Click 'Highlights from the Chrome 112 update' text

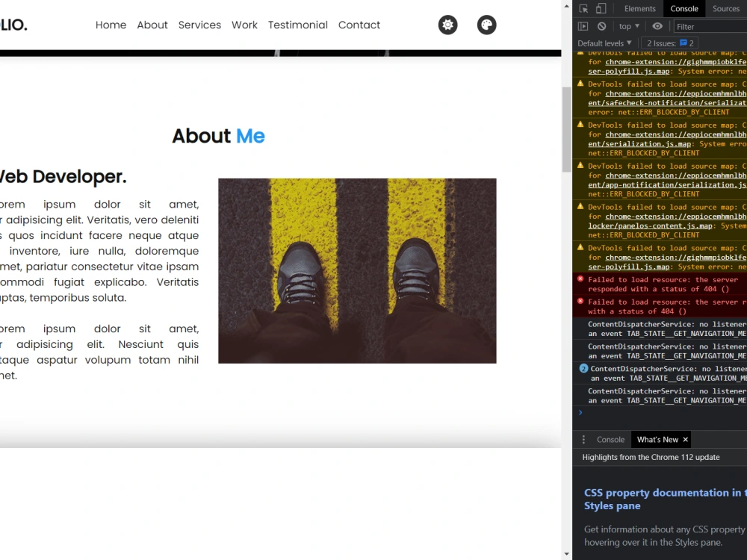pyautogui.click(x=651, y=457)
